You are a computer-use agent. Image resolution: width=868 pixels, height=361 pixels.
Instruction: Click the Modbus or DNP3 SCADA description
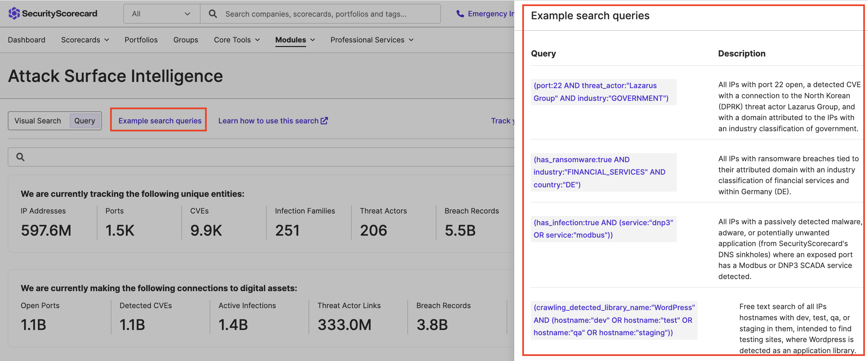coord(790,249)
